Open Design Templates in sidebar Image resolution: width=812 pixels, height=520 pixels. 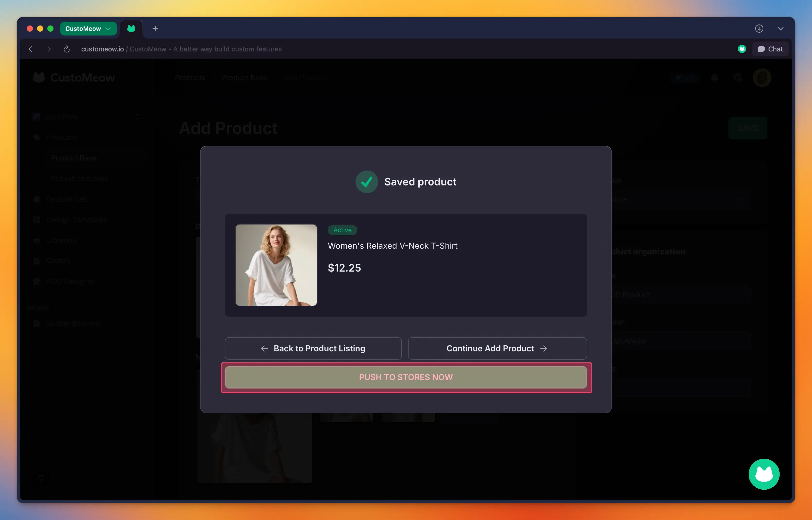[77, 220]
